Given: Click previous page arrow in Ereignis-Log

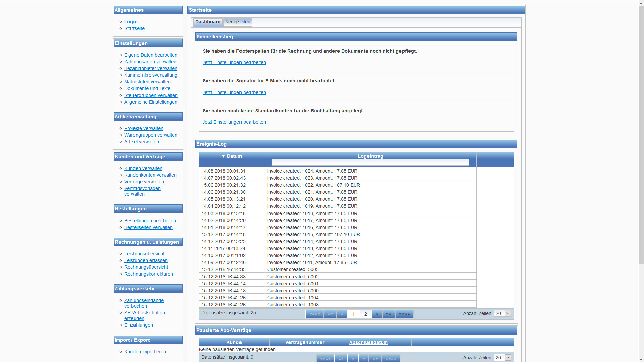Looking at the screenshot, I should click(x=342, y=314).
